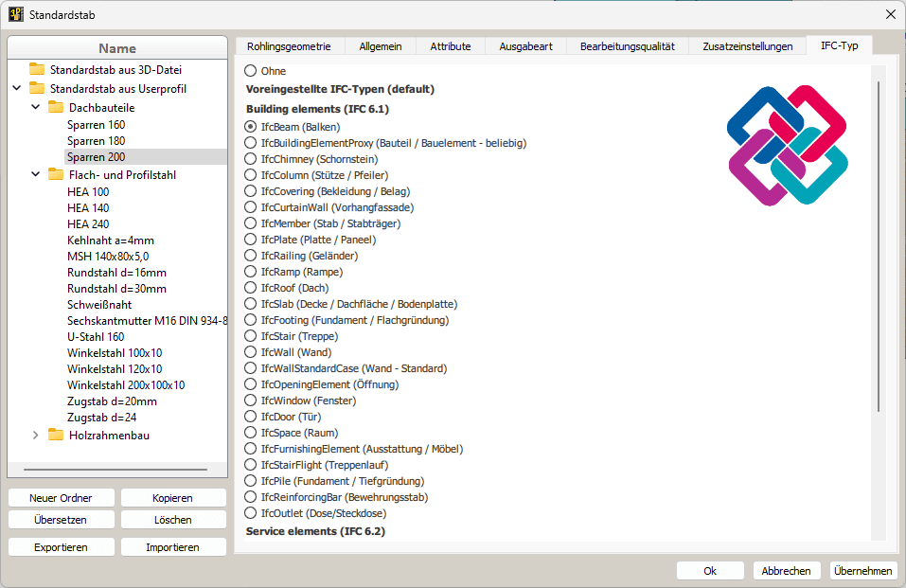Click the Flach- und Profilstahl folder icon

57,174
